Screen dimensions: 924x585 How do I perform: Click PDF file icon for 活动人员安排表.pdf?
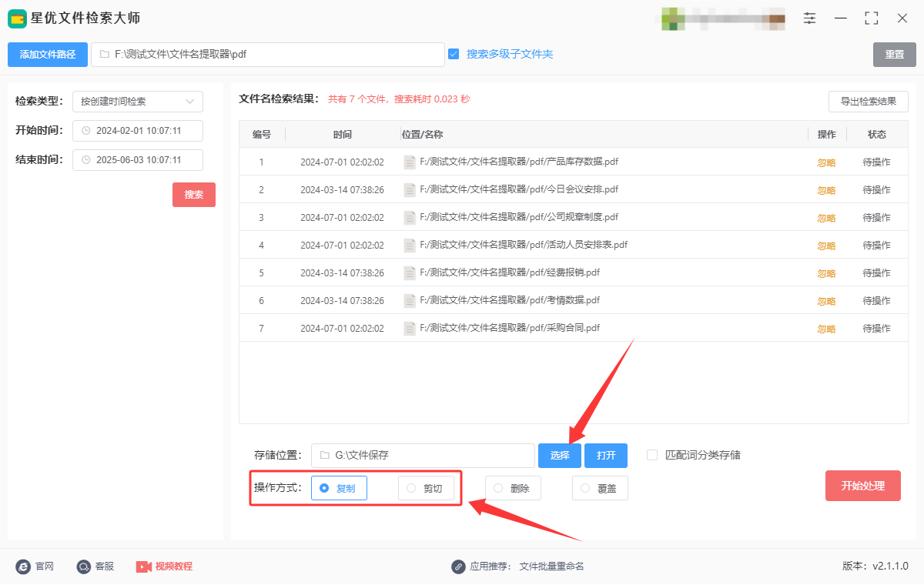click(x=410, y=246)
